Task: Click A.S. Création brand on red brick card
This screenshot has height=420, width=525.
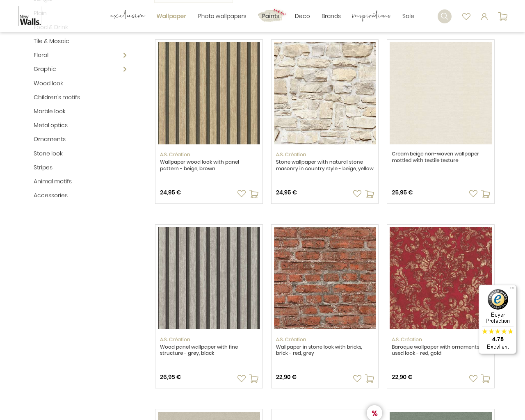Action: (x=291, y=340)
